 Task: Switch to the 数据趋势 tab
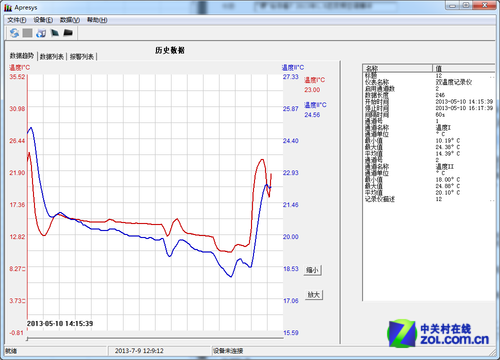coord(22,56)
